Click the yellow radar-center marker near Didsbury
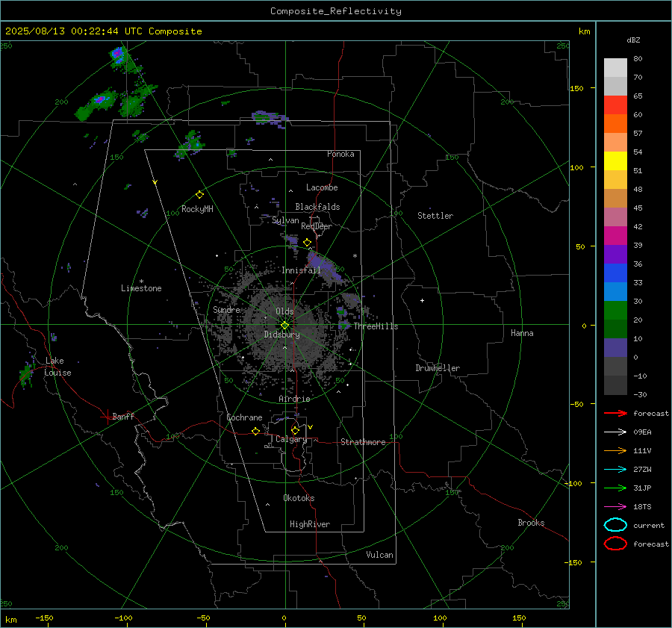The image size is (672, 628). point(285,325)
